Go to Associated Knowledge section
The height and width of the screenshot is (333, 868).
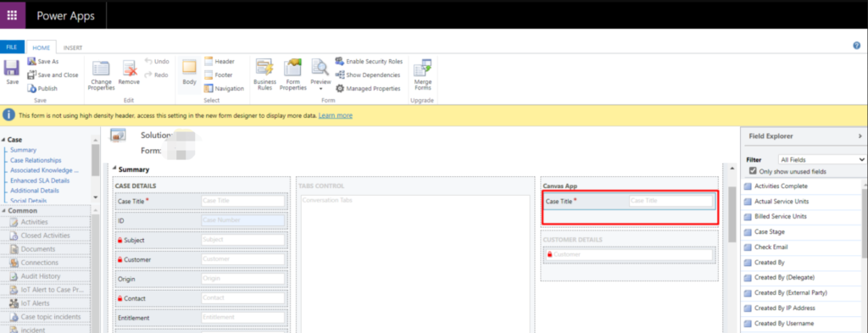[44, 170]
